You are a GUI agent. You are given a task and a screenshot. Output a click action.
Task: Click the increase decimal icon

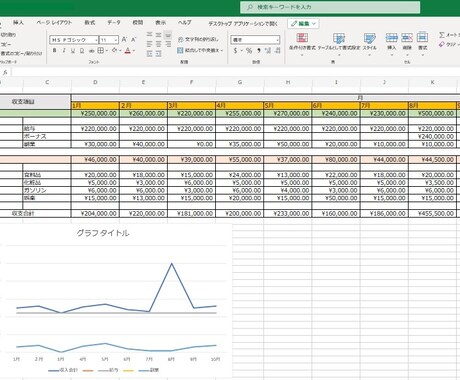coord(268,51)
